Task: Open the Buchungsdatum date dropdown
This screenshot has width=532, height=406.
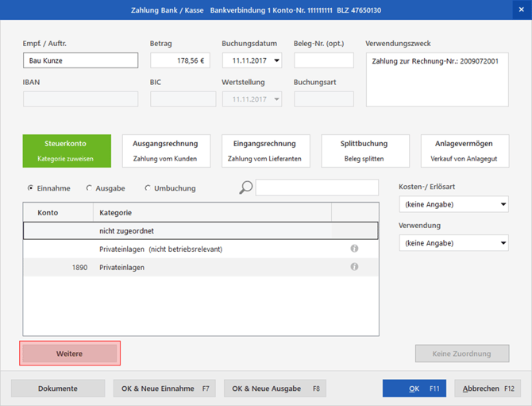Action: point(276,60)
